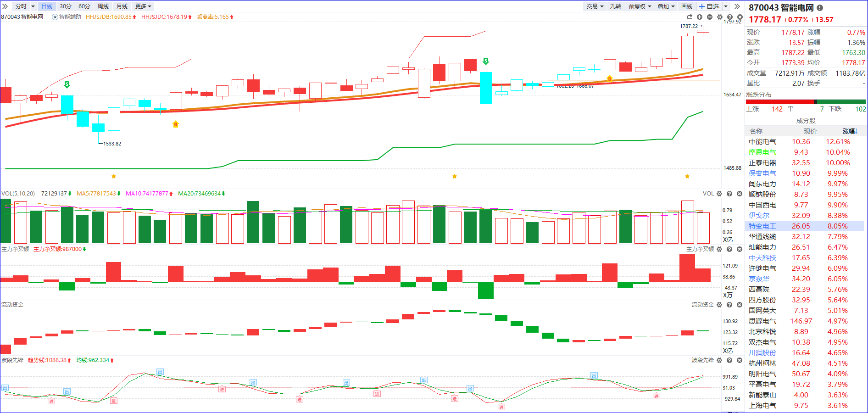Open the 前复权 adjustment dropdown

tap(640, 6)
